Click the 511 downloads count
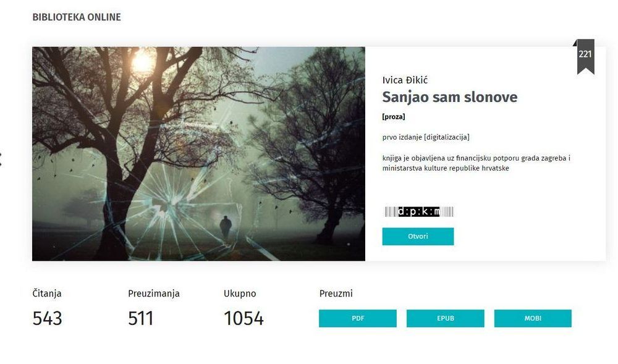 click(140, 318)
